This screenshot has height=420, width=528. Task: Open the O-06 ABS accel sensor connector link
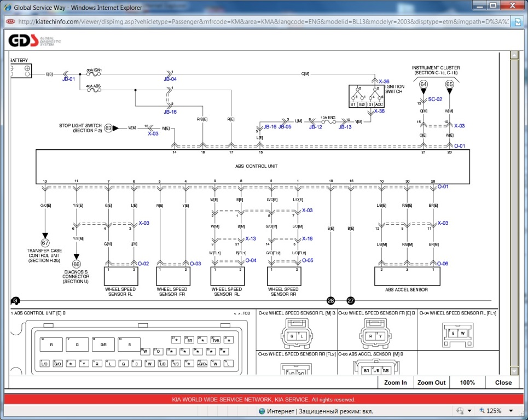[443, 263]
